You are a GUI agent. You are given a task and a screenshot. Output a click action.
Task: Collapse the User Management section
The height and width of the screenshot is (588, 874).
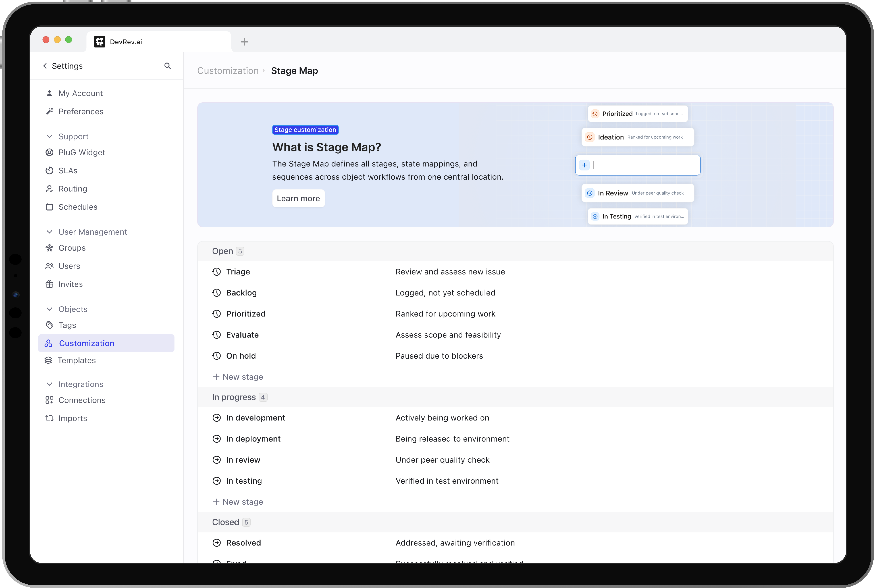49,232
